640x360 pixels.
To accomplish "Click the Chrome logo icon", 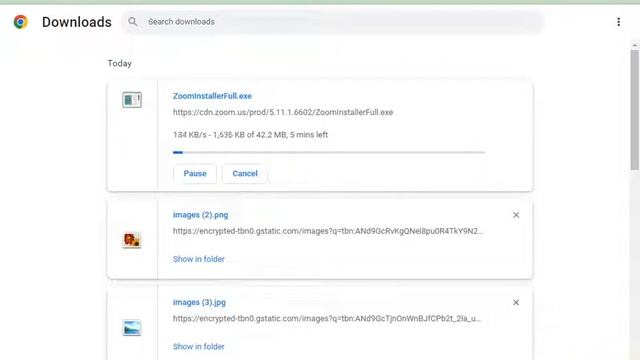I will (20, 22).
